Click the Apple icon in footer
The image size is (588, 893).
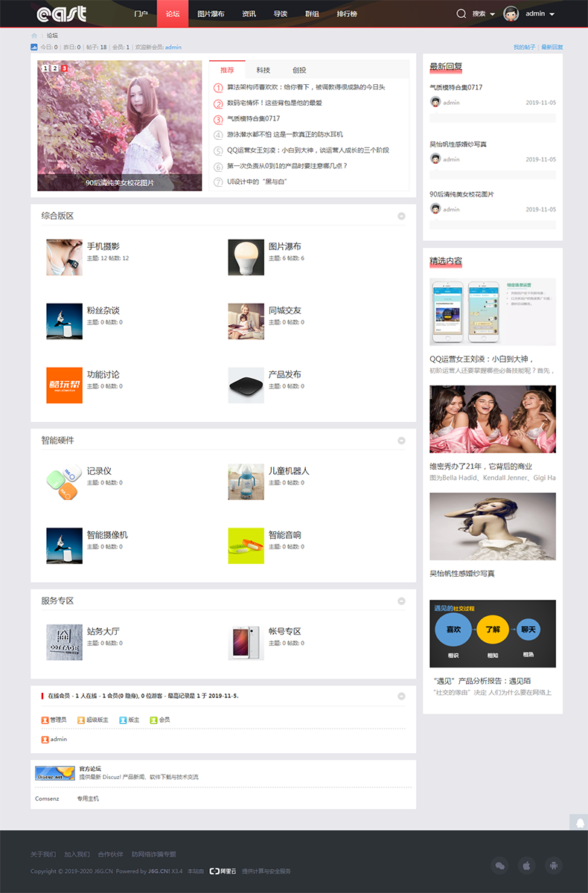pyautogui.click(x=526, y=865)
